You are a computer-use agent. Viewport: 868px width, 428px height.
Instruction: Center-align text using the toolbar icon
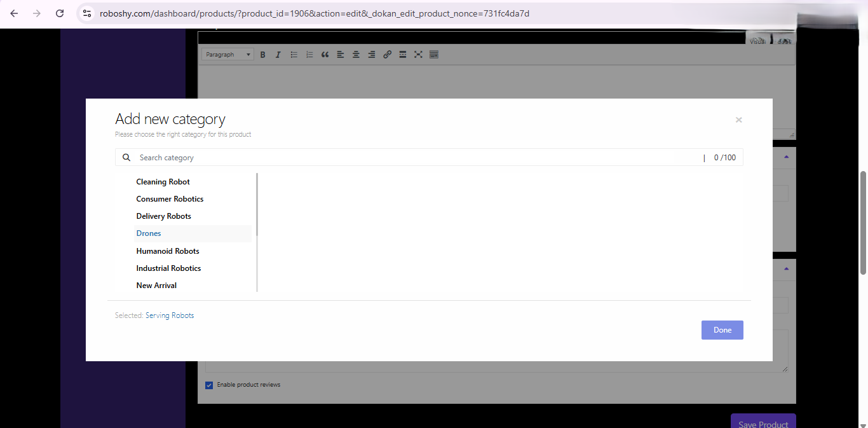click(x=356, y=55)
